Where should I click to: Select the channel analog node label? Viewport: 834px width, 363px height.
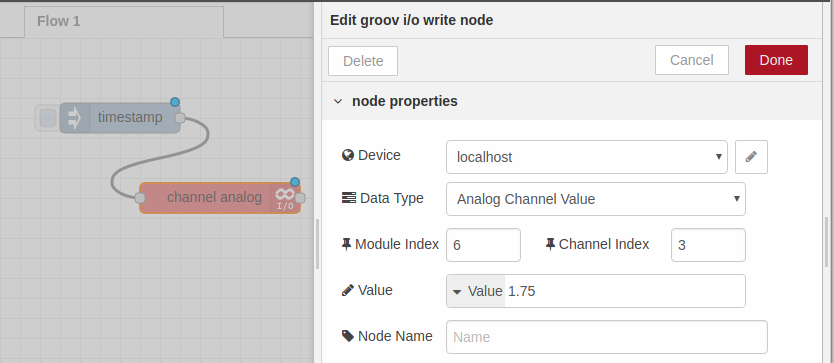(214, 197)
